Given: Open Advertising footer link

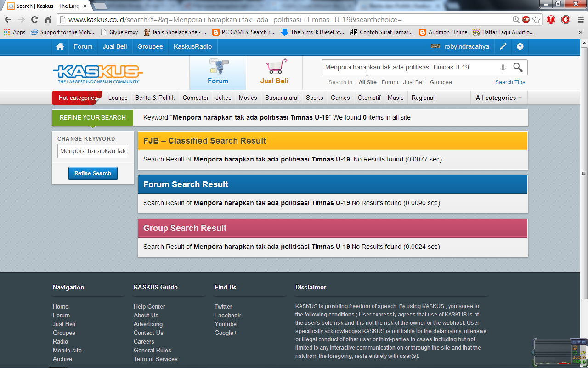Looking at the screenshot, I should pyautogui.click(x=148, y=324).
